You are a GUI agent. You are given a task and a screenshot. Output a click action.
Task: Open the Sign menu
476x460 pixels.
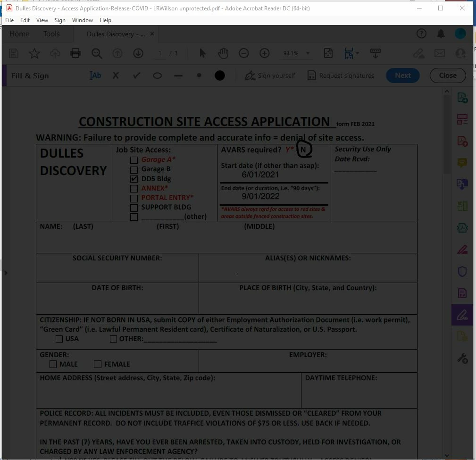(x=60, y=20)
